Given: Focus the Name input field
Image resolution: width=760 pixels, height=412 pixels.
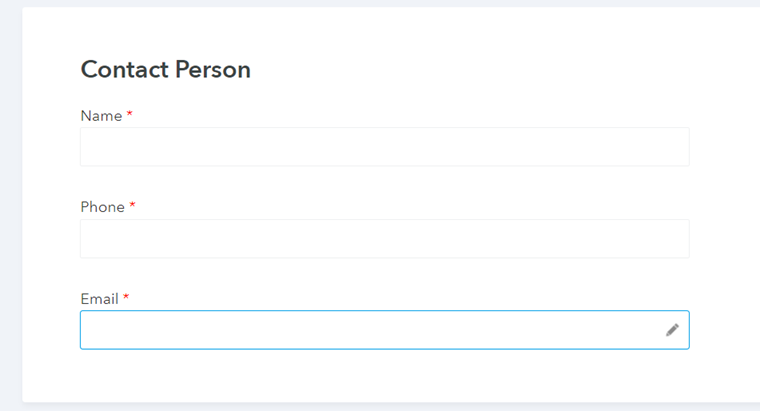Looking at the screenshot, I should 384,147.
